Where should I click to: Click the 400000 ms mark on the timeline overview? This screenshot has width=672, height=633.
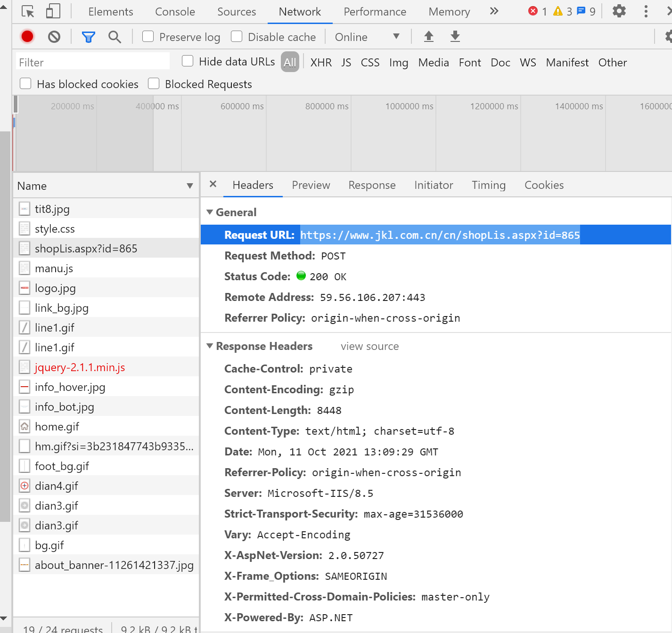point(157,106)
